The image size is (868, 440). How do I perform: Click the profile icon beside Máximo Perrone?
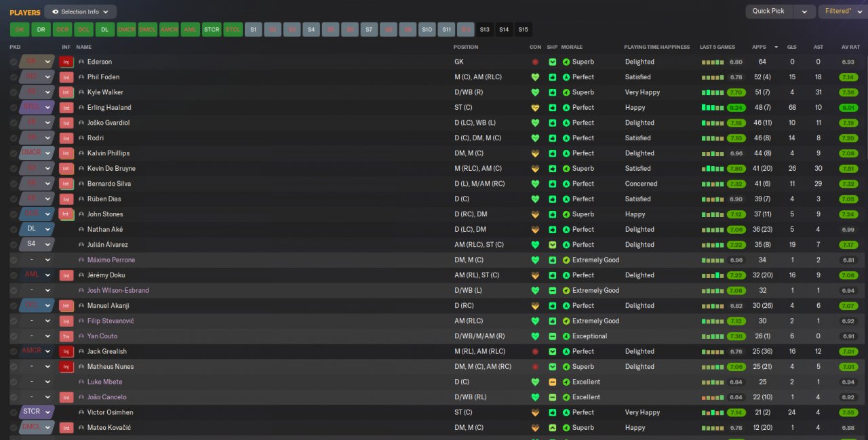[x=81, y=260]
